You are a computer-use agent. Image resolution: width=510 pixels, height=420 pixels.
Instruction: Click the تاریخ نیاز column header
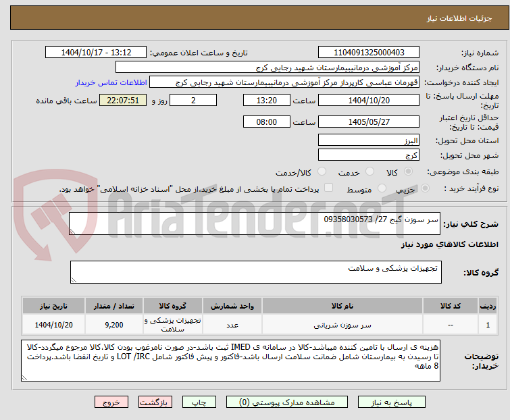(53, 306)
